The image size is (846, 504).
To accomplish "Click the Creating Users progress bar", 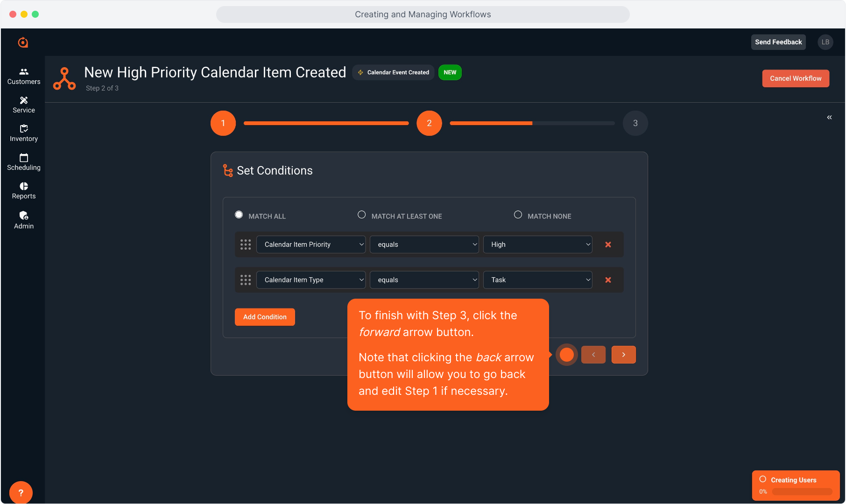I will tap(802, 491).
